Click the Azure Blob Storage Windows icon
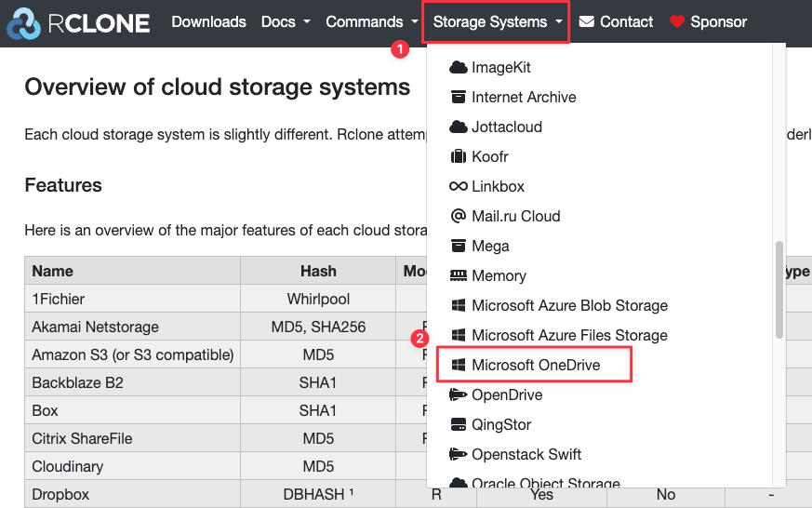 pyautogui.click(x=459, y=305)
